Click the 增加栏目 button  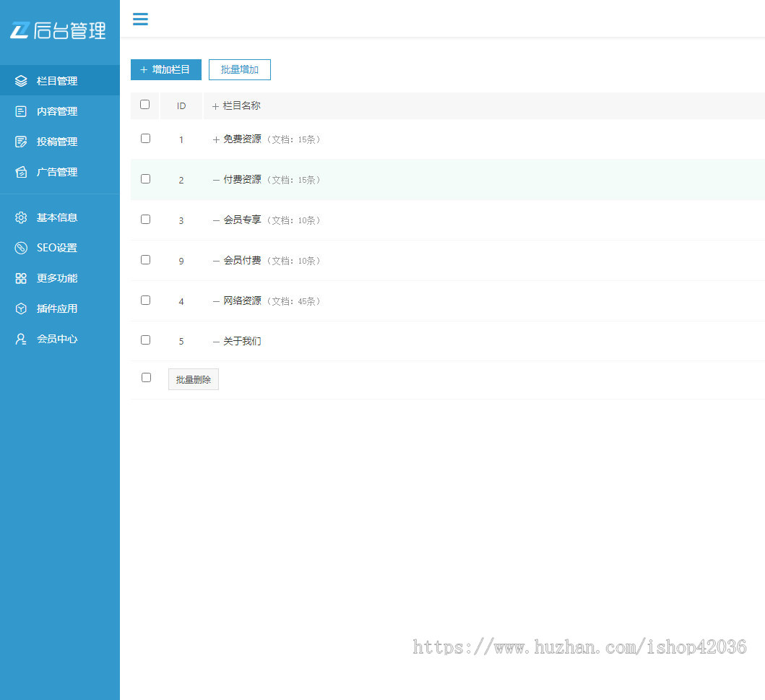point(165,70)
